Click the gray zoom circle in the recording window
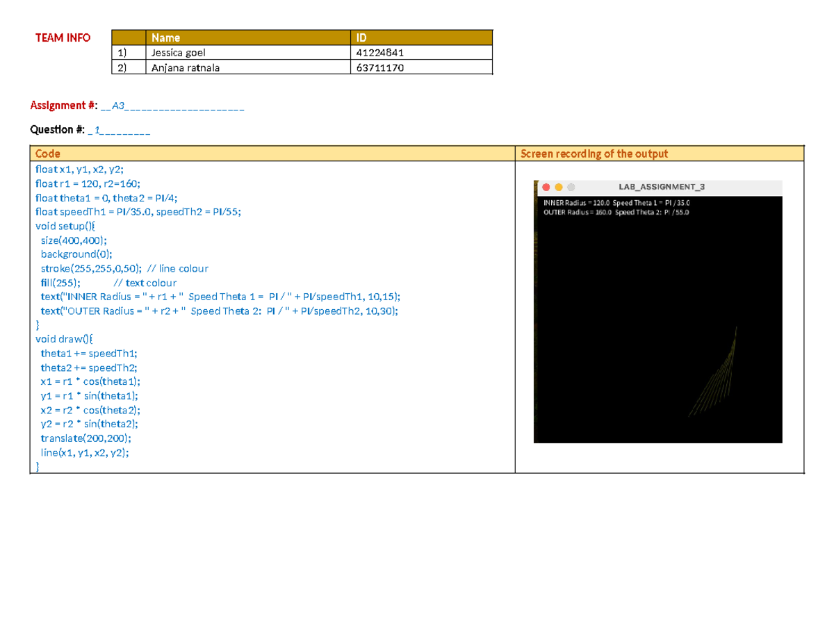 [571, 187]
